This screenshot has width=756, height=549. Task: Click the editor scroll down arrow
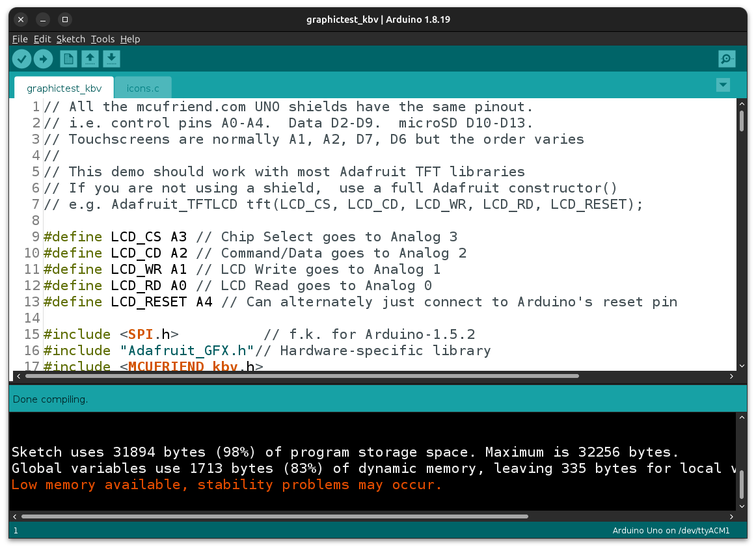pyautogui.click(x=742, y=366)
